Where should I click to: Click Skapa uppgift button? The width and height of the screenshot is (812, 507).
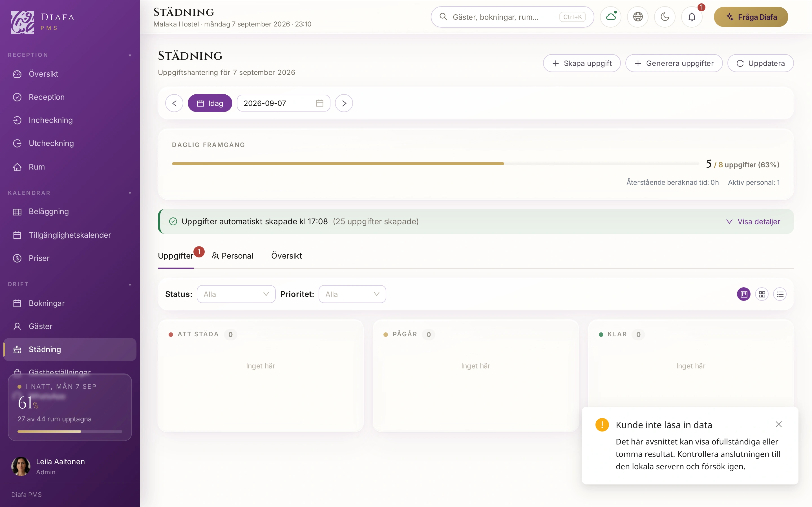pos(582,63)
